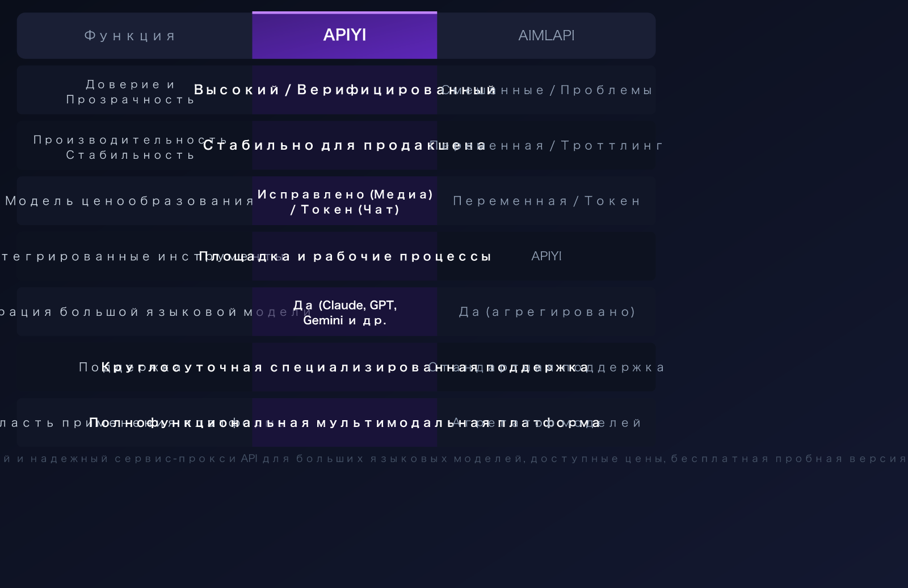Click the Да (агрегировано) cell under AIMLAPI
This screenshot has width=908, height=588.
click(x=546, y=311)
